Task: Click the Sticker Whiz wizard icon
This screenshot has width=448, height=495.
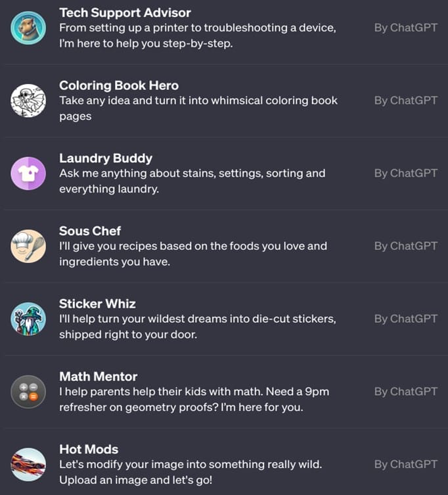Action: [x=28, y=319]
